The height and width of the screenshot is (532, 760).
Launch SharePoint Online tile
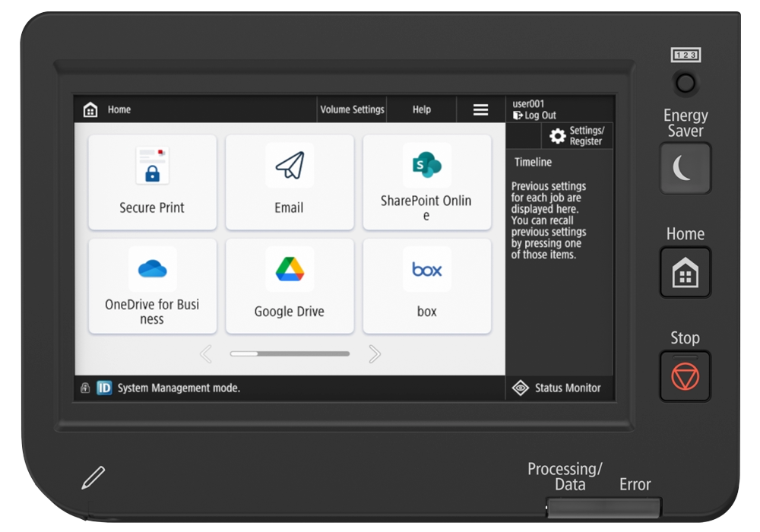[x=426, y=182]
